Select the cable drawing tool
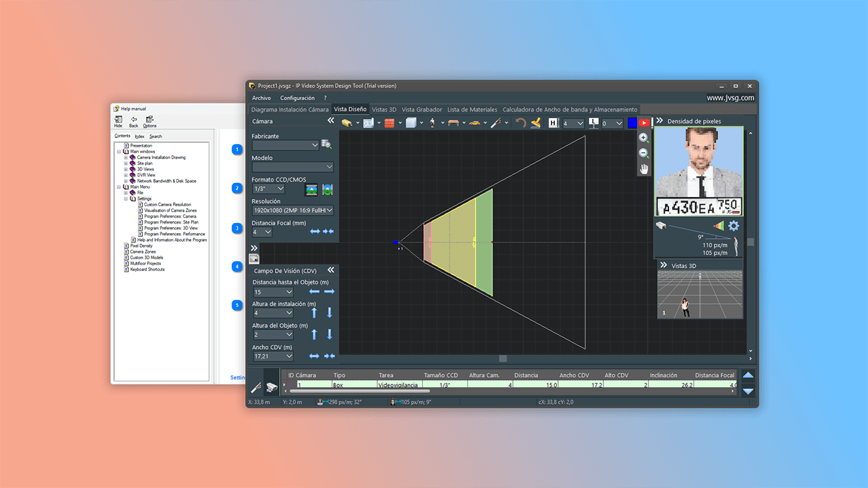Viewport: 868px width, 488px height. pyautogui.click(x=495, y=122)
